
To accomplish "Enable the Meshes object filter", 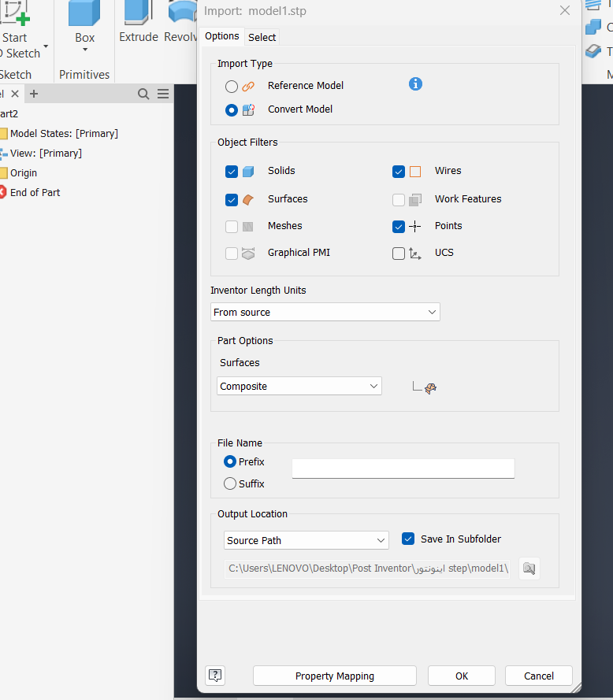I will coord(232,226).
